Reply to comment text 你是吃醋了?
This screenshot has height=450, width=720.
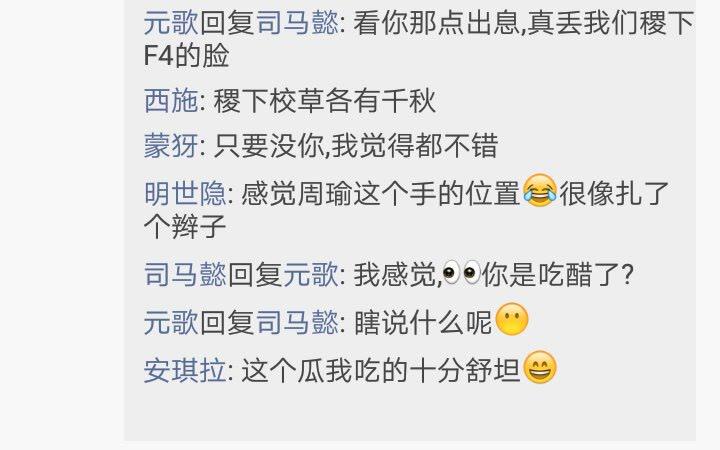pyautogui.click(x=558, y=275)
